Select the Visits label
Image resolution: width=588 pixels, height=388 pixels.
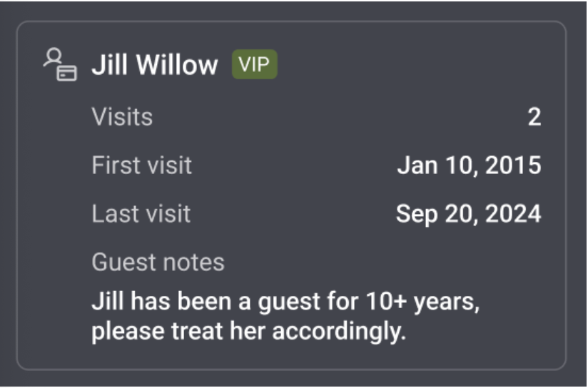[x=122, y=117]
